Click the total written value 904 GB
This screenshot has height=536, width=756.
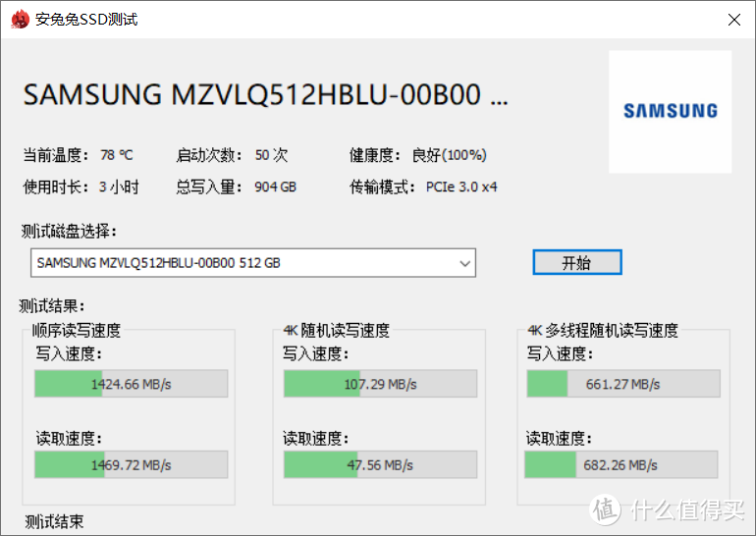[275, 188]
